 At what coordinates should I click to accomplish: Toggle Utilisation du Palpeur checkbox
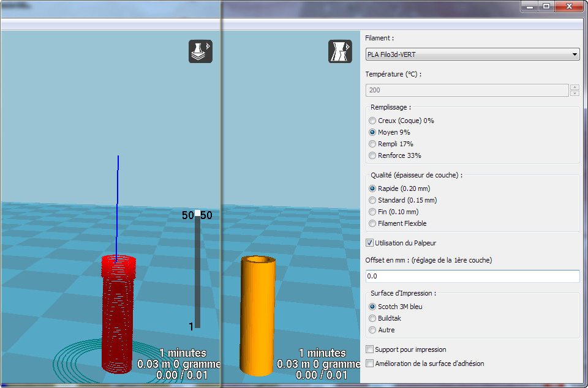(x=370, y=243)
